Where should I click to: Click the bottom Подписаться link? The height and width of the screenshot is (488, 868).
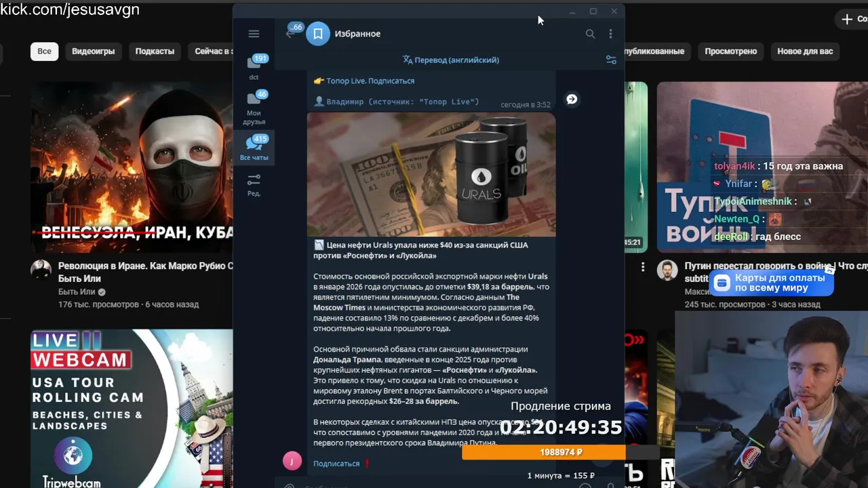tap(336, 464)
